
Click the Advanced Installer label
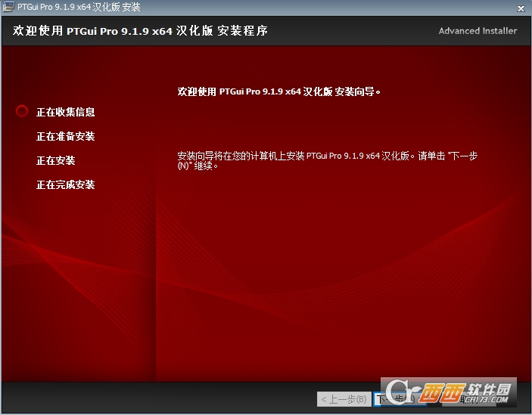click(x=478, y=31)
